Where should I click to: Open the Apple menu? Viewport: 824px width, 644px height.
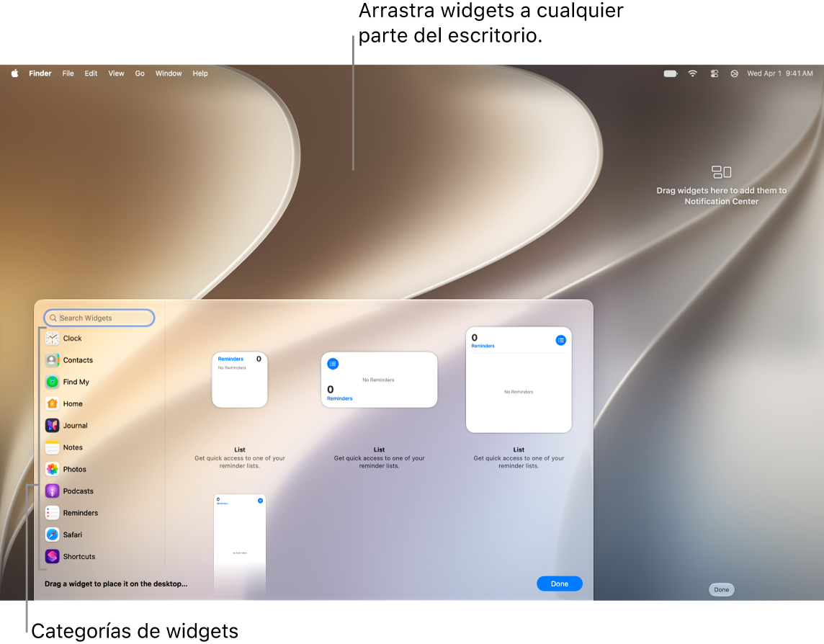(14, 73)
